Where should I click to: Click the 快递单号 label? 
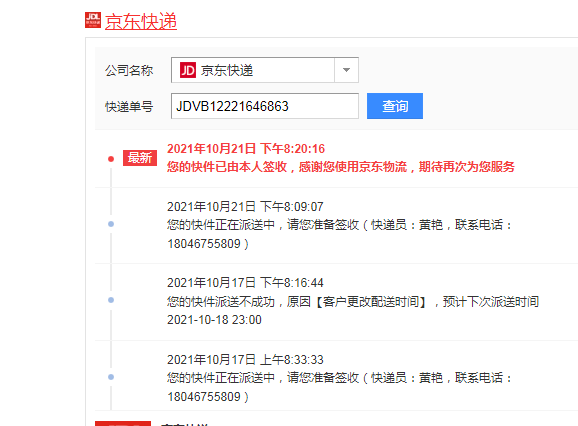coord(129,107)
